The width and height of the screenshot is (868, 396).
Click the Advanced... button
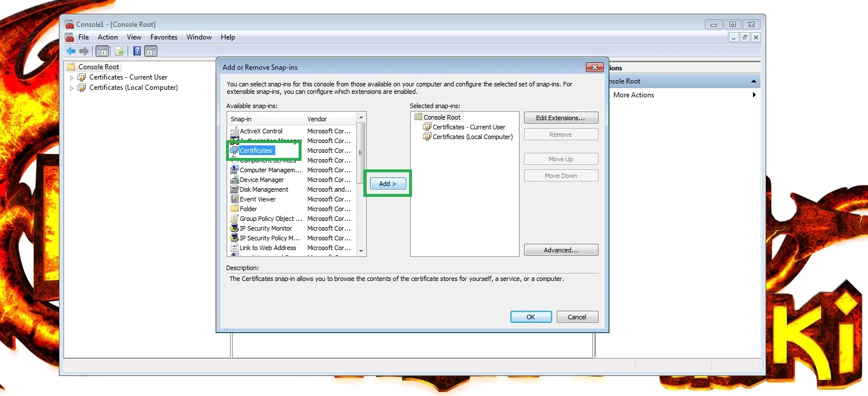click(561, 250)
